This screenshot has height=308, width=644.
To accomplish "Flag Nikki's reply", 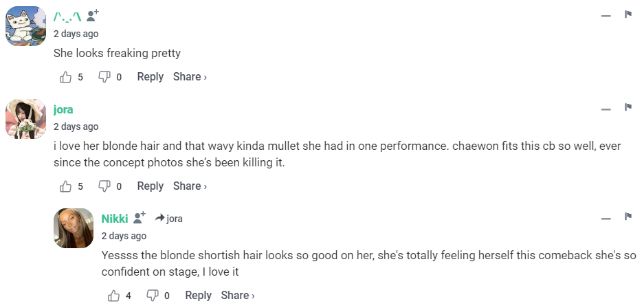I will click(x=628, y=217).
